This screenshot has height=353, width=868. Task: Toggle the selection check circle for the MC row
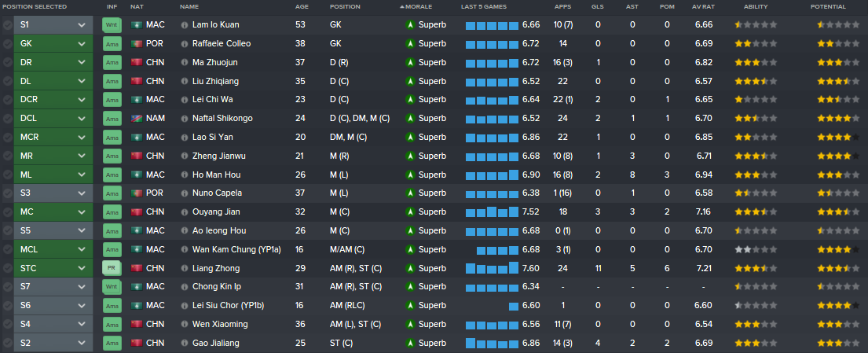tap(7, 211)
